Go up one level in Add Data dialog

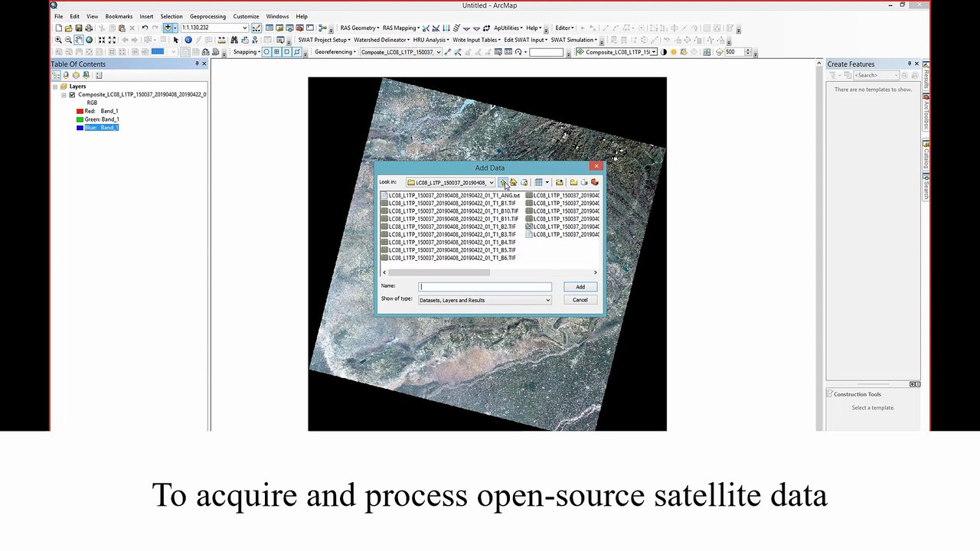pos(503,182)
